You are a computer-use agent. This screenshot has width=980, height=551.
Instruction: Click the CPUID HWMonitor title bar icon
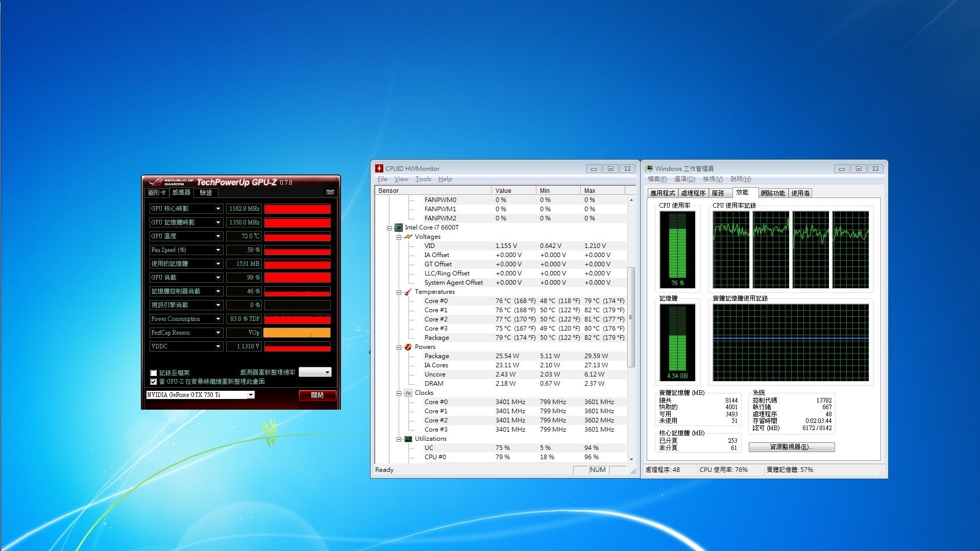click(379, 168)
